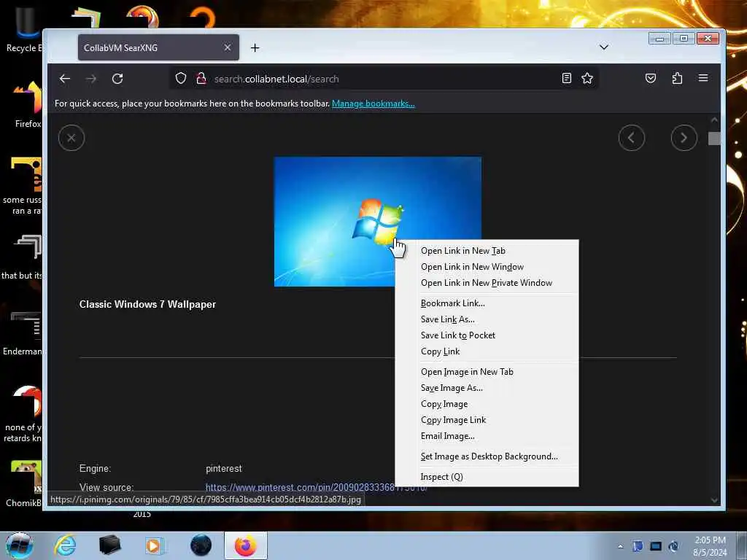This screenshot has height=560, width=747.
Task: Select Open Image in New Tab
Action: (487, 372)
